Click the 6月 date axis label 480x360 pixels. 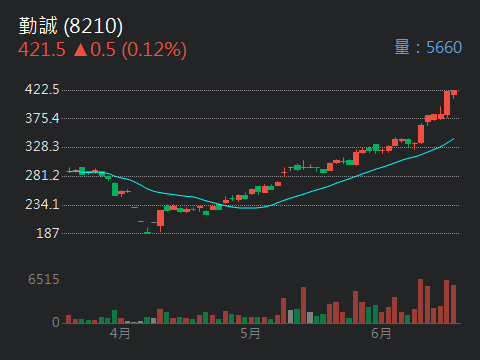tap(381, 333)
